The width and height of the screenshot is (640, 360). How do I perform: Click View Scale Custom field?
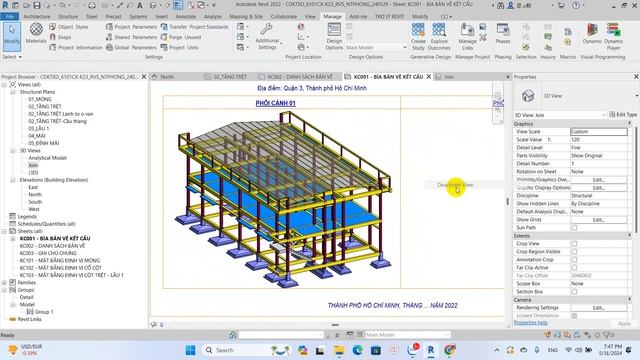click(598, 131)
